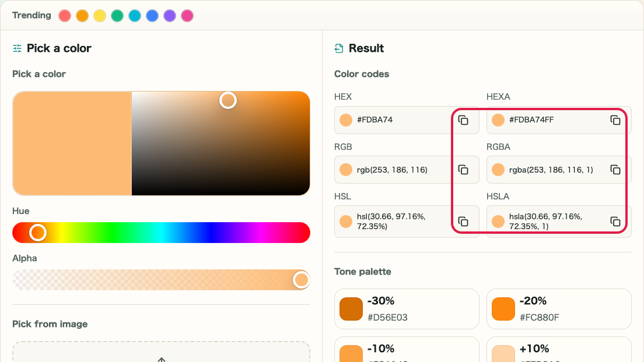Click the Hue slider handle
Viewport: 644px width, 362px height.
tap(38, 233)
